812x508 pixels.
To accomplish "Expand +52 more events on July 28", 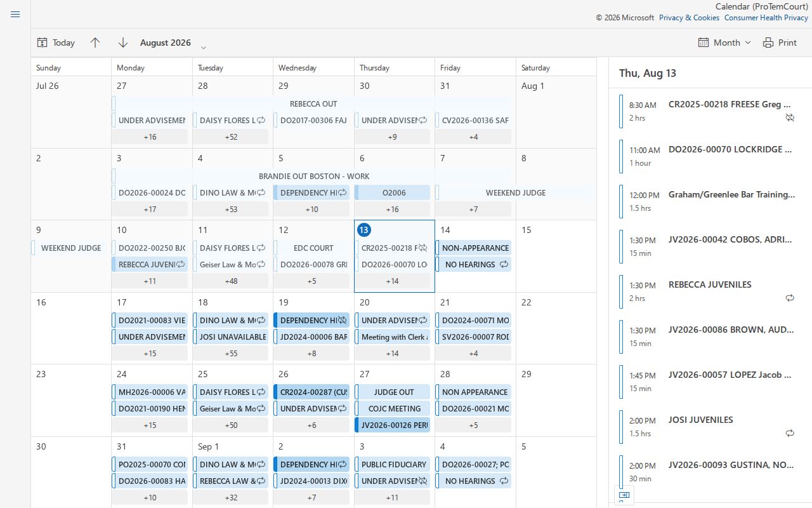I will click(x=231, y=137).
